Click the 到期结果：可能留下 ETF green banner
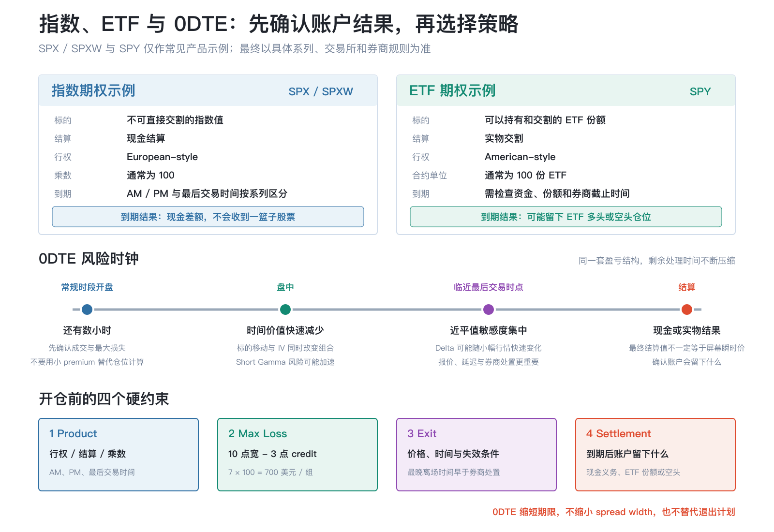 [x=566, y=217]
